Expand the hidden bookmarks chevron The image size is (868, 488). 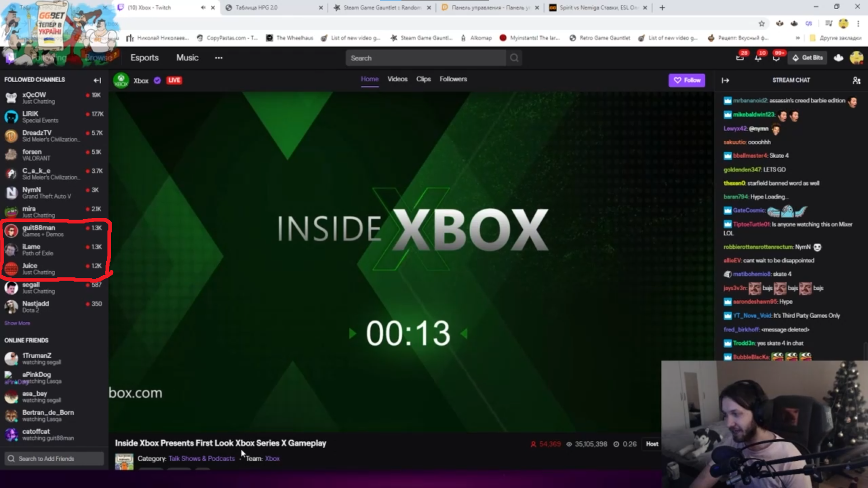tap(797, 38)
